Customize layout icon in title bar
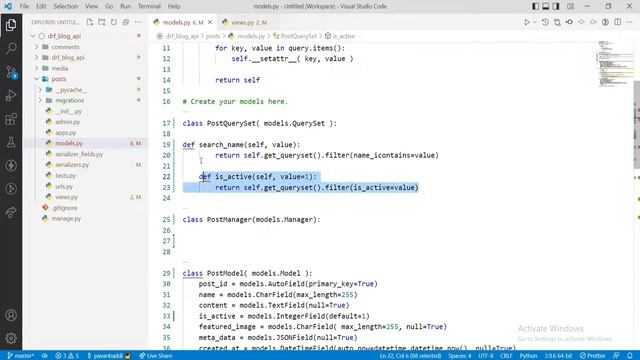Screen dimensions: 640x360 point(571,6)
